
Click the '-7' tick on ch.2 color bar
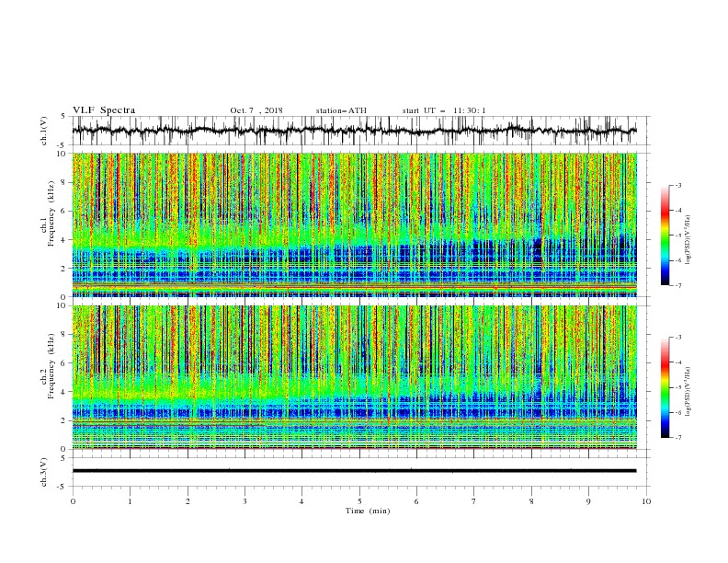click(x=677, y=438)
